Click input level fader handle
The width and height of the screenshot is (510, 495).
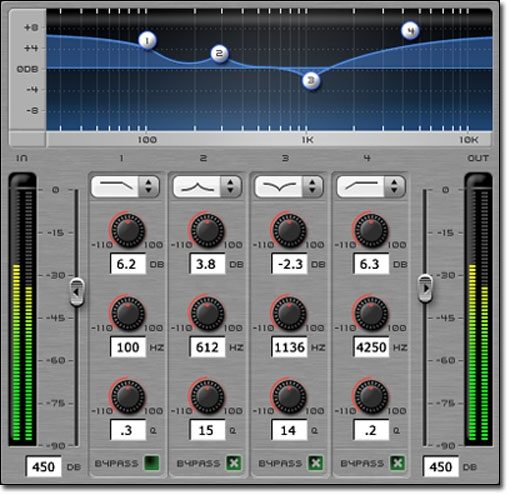click(77, 292)
